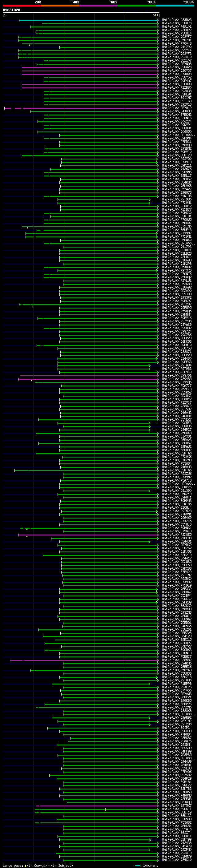Click the orange ~40% legend segment
This screenshot has width=197, height=868.
[x=60, y=6]
